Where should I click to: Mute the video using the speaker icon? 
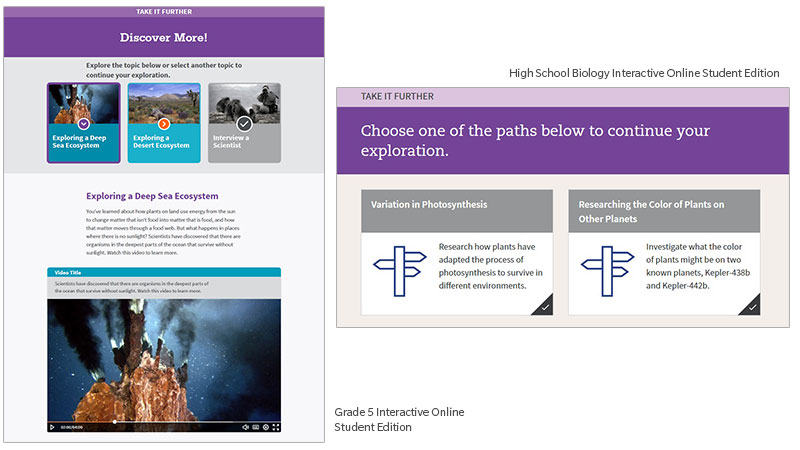(x=245, y=427)
